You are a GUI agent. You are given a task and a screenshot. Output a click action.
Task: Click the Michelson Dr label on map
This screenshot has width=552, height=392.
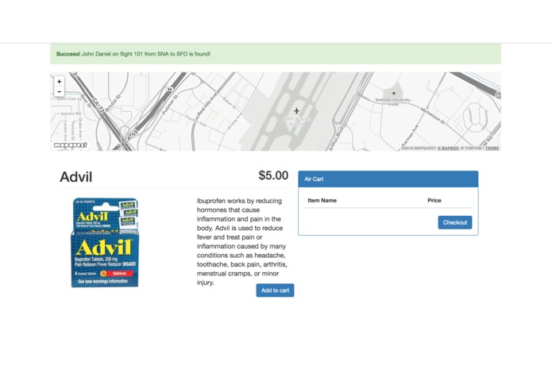click(x=433, y=116)
